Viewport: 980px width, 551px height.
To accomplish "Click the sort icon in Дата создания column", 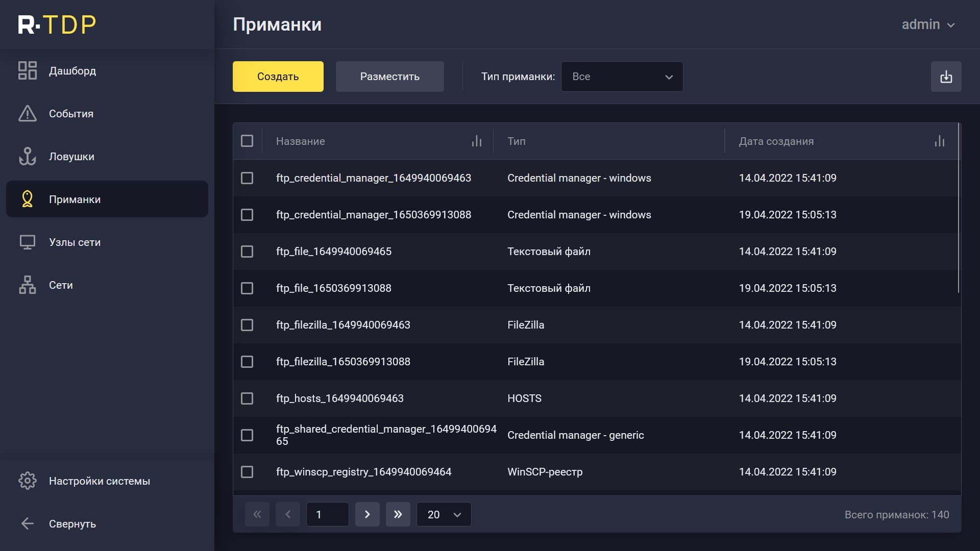I will 940,141.
